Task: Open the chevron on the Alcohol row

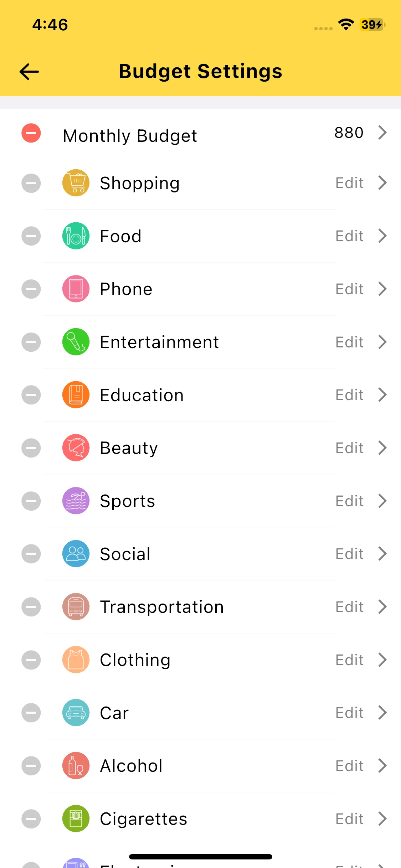Action: 382,766
